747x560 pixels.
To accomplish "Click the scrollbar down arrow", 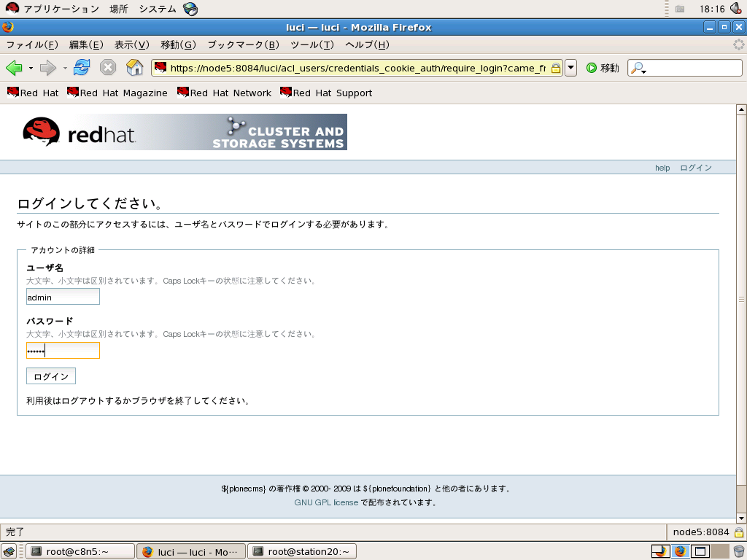I will point(741,518).
